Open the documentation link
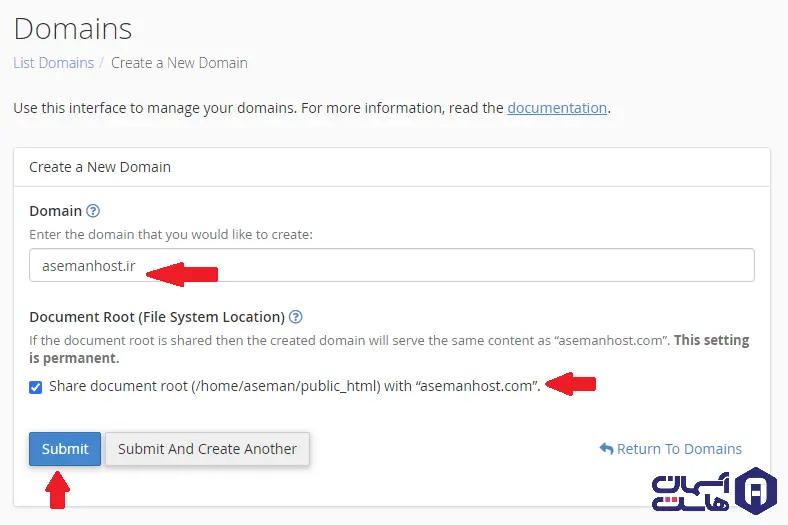 point(557,108)
